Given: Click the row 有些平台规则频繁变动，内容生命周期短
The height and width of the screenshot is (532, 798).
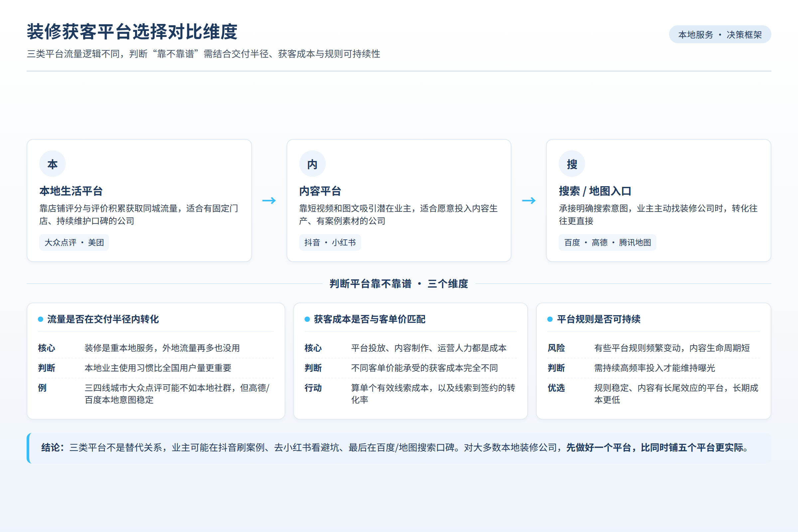Looking at the screenshot, I should 672,348.
